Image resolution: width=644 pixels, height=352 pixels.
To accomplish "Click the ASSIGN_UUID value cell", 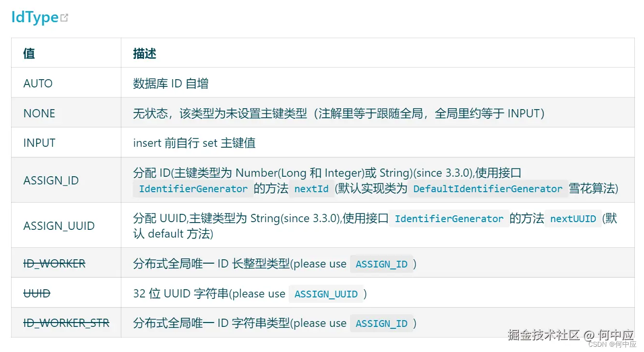I will pyautogui.click(x=59, y=225).
